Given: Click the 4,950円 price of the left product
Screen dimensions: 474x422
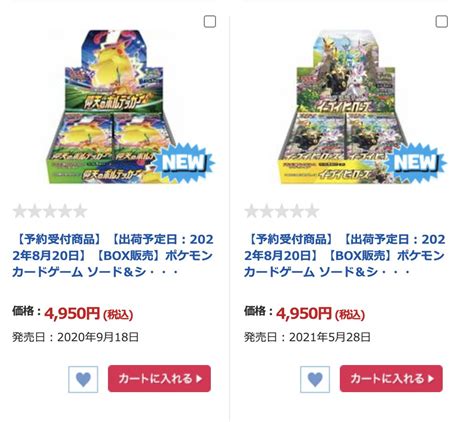Looking at the screenshot, I should coord(72,313).
